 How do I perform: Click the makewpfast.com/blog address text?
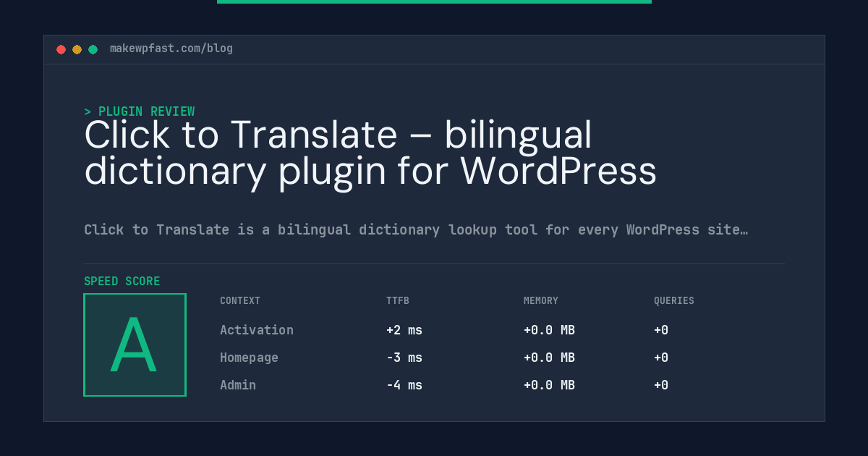click(x=171, y=48)
